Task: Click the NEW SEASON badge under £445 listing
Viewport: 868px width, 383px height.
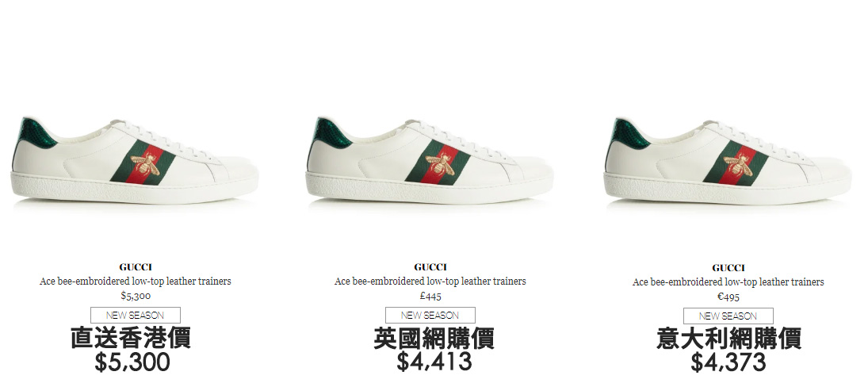Action: 430,316
